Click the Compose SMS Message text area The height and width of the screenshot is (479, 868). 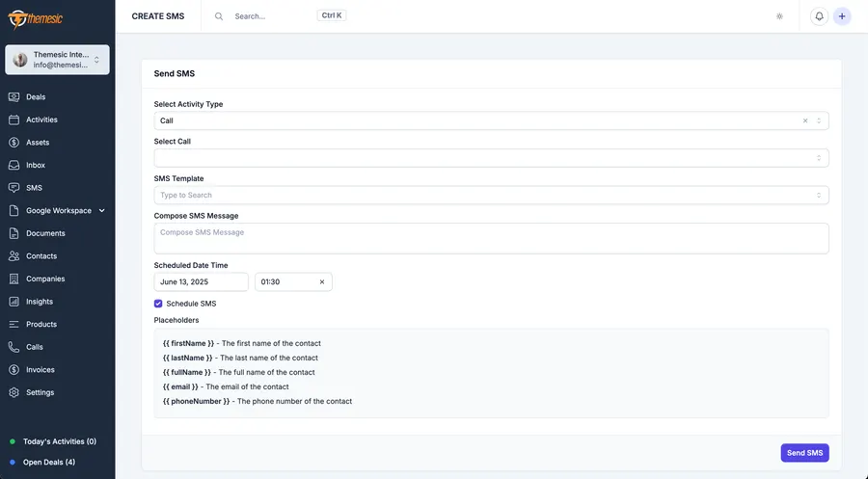[491, 238]
